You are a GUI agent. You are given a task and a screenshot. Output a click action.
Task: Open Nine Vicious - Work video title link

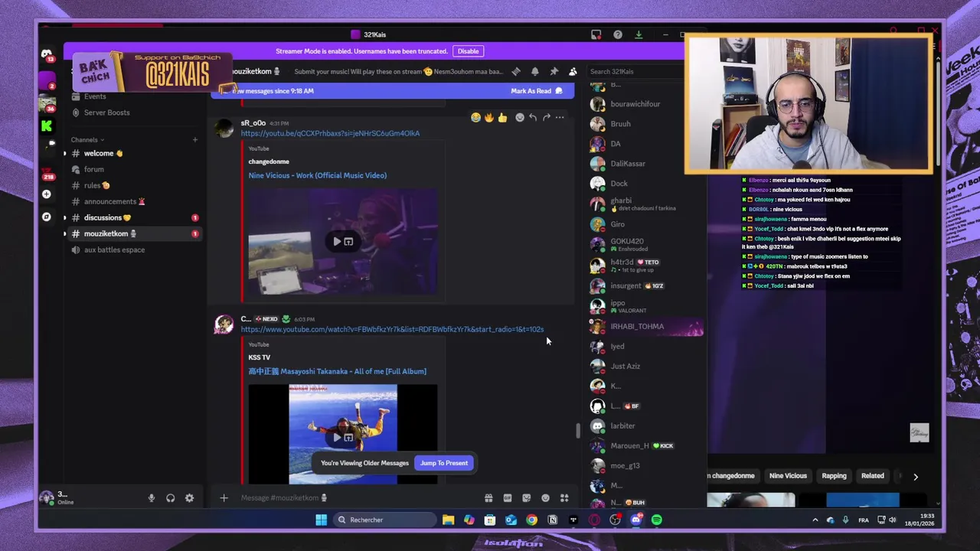[317, 175]
